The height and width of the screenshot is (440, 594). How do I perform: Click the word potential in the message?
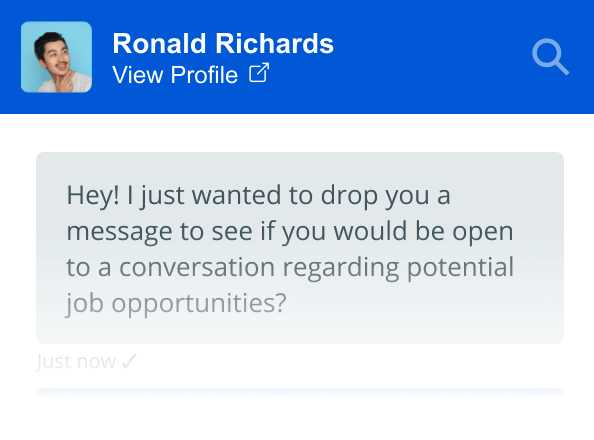click(460, 268)
